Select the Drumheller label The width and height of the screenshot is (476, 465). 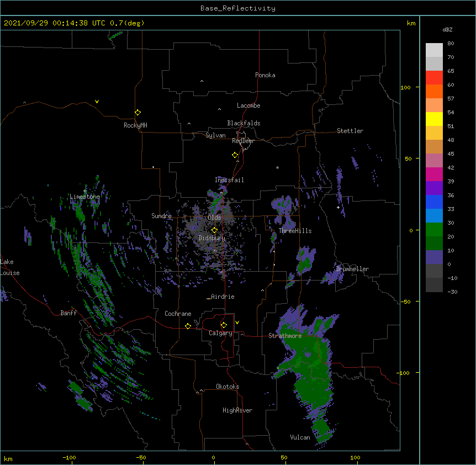tap(352, 269)
